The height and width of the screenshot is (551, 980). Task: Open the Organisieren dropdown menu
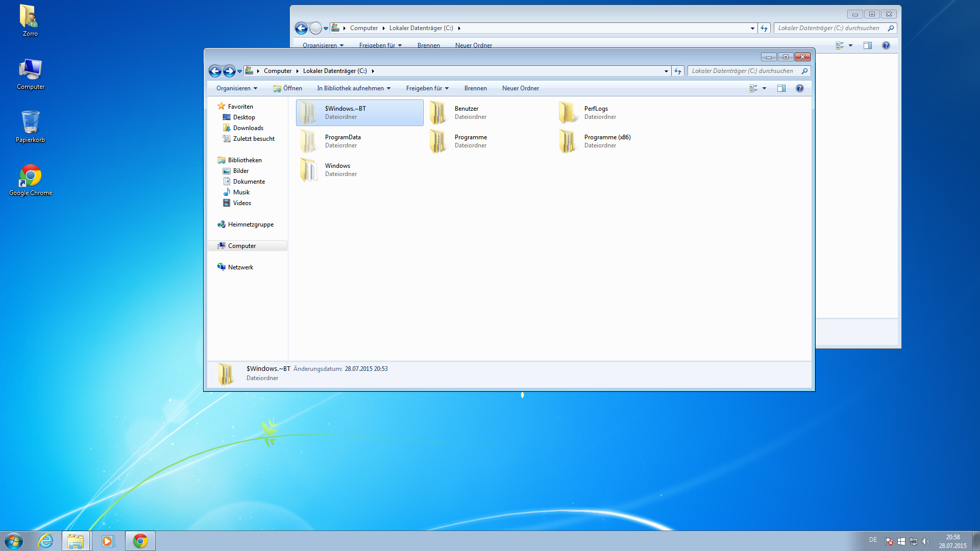(236, 88)
